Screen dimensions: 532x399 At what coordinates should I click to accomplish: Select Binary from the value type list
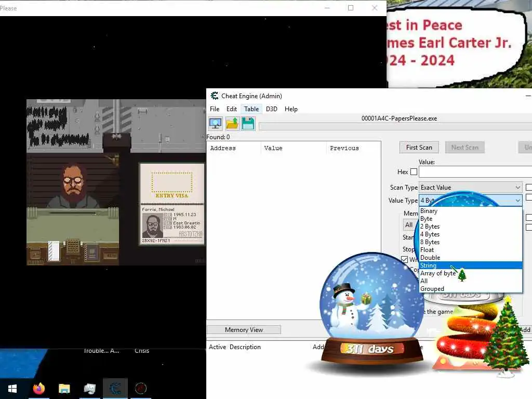point(471,211)
